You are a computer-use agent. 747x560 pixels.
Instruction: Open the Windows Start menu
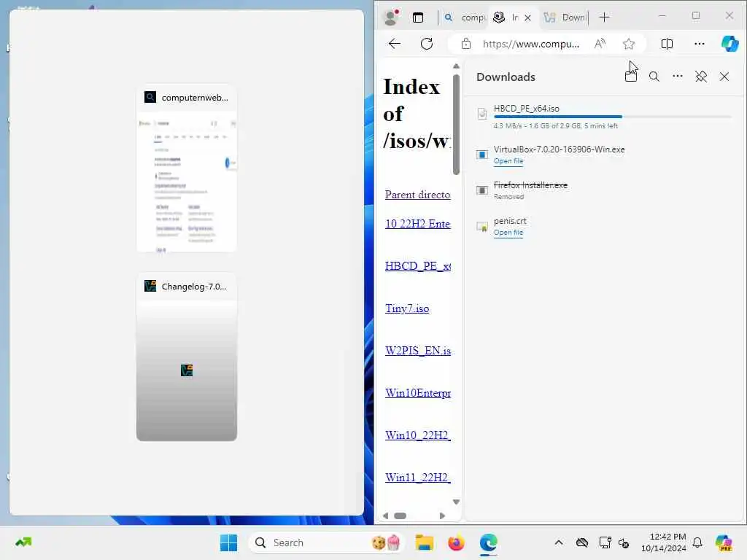click(228, 542)
